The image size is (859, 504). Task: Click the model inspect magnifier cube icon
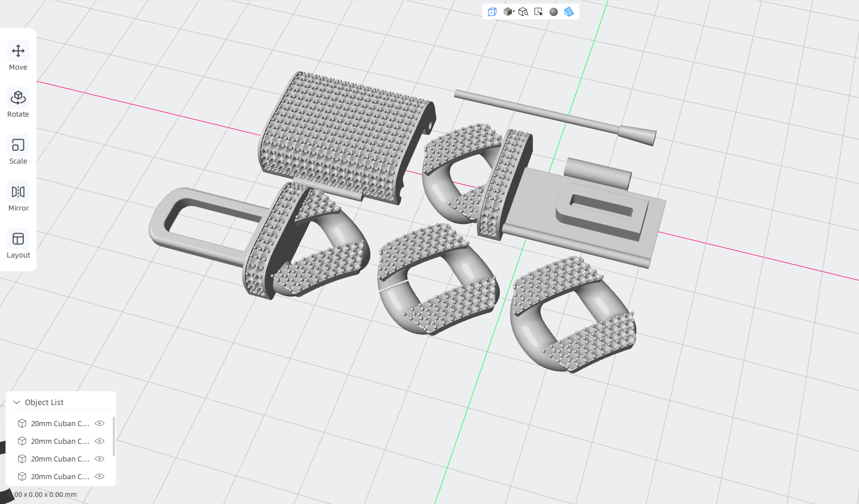(523, 12)
